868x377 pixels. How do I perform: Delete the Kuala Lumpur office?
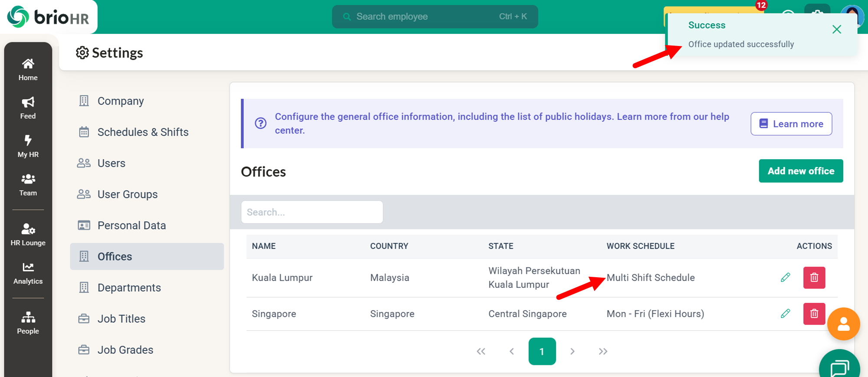click(x=814, y=278)
